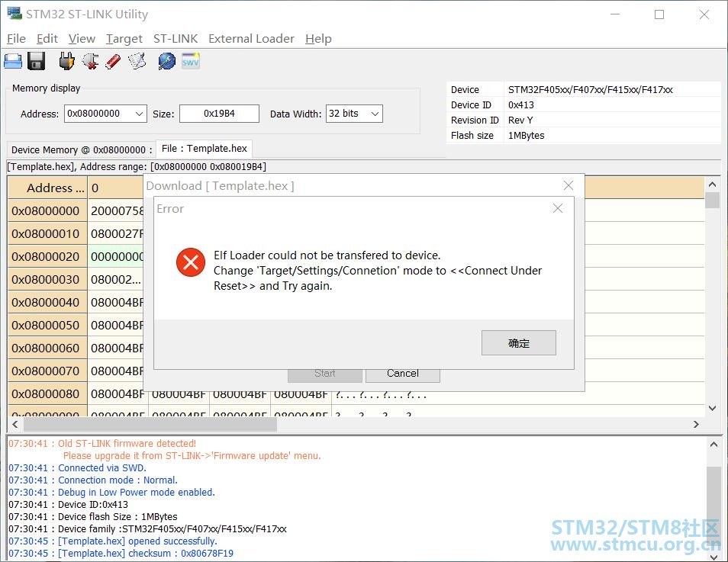Open the External Loader menu

click(251, 39)
